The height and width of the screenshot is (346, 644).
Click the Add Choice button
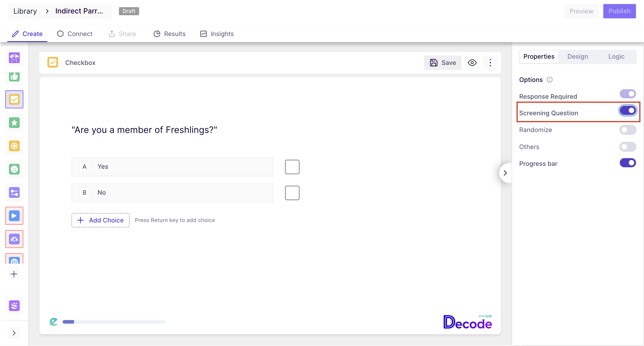point(100,220)
